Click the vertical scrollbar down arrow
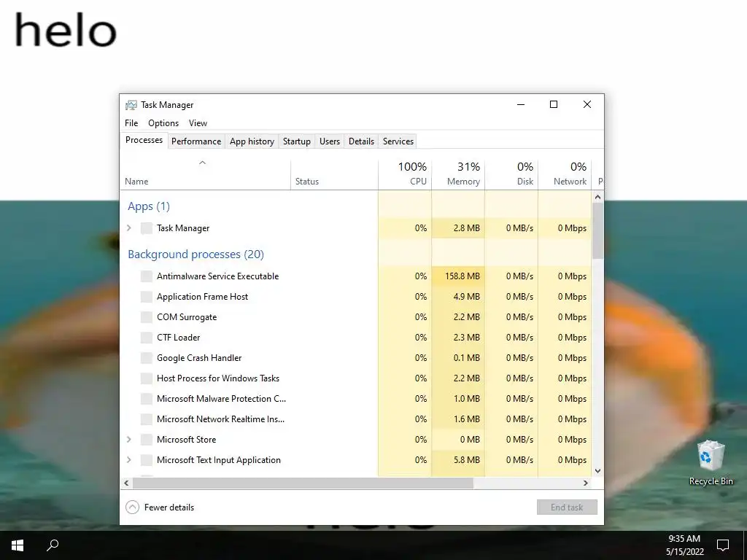The image size is (747, 560). (598, 471)
